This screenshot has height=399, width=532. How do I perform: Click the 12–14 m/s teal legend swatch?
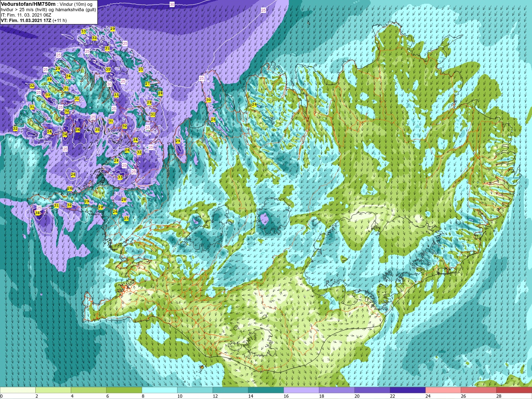point(230,390)
